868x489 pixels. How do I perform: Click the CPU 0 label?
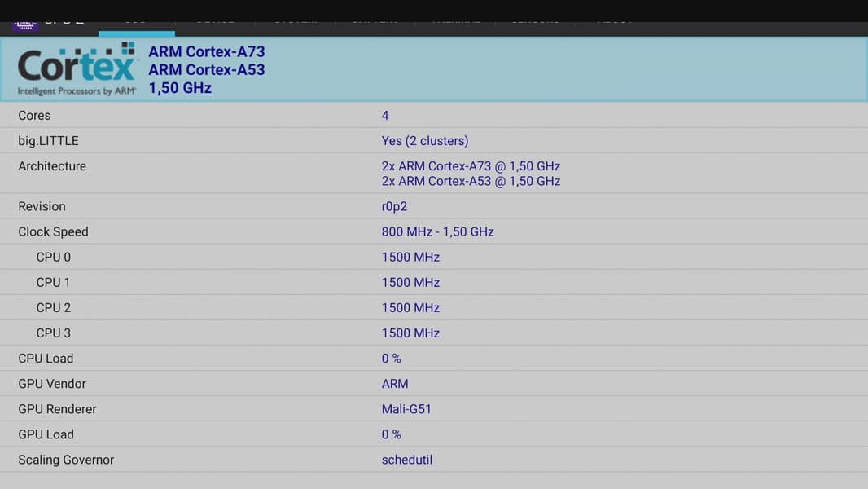(x=54, y=257)
